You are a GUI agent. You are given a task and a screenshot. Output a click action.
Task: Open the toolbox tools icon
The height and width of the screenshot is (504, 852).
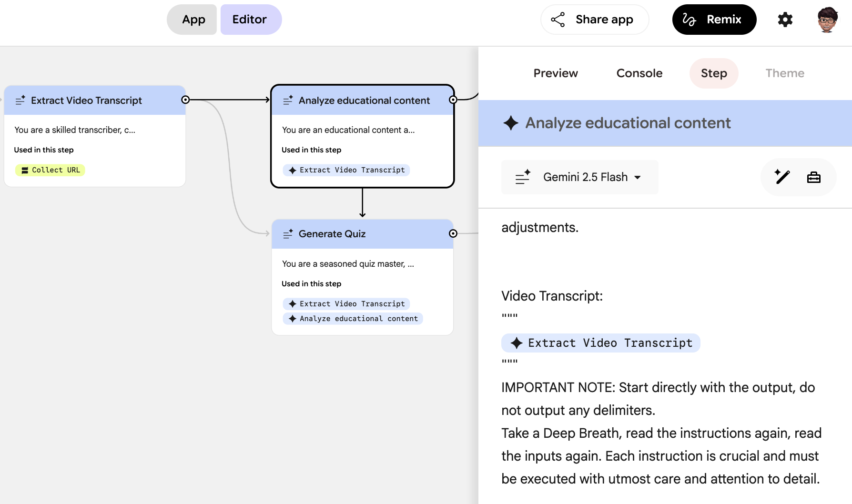pyautogui.click(x=813, y=177)
